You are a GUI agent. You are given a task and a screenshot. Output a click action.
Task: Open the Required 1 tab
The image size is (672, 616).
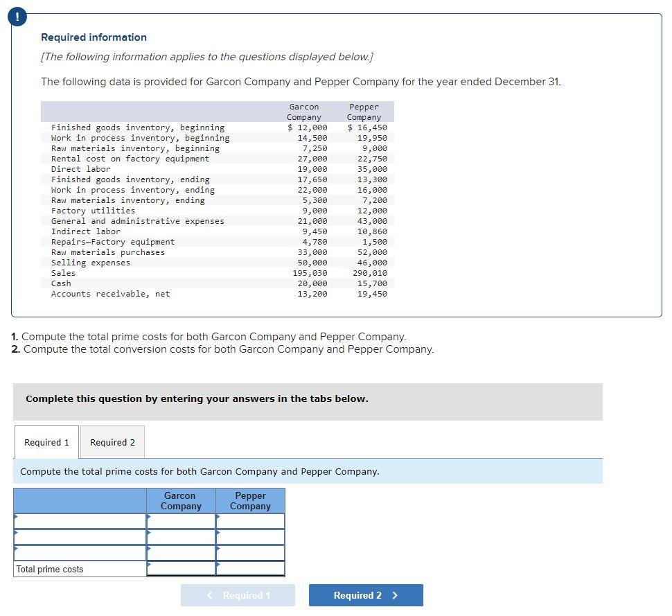pos(46,442)
